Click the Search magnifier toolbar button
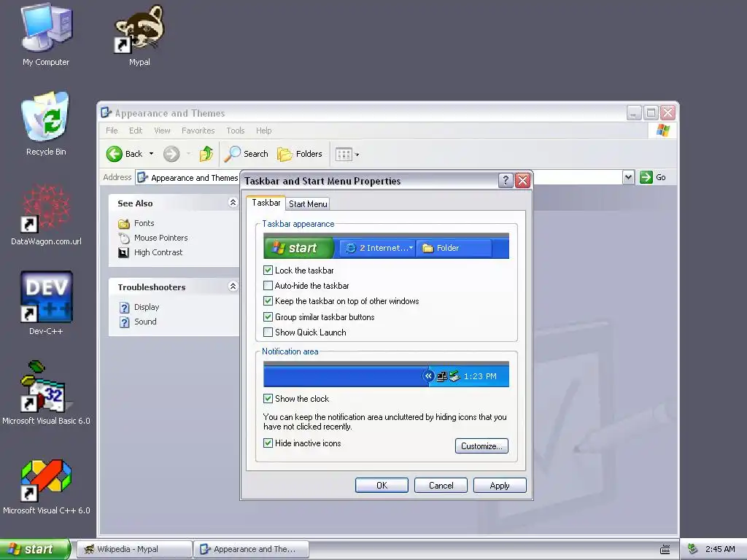The height and width of the screenshot is (560, 747). pos(247,154)
